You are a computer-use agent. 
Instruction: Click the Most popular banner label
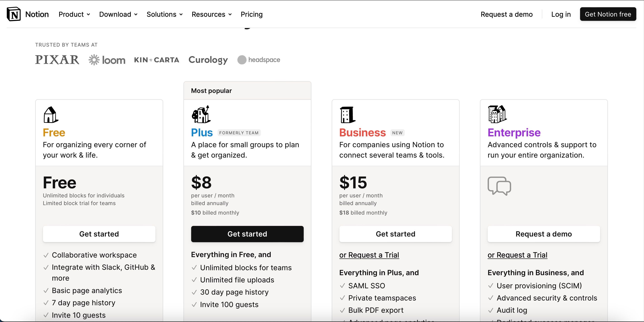[211, 91]
